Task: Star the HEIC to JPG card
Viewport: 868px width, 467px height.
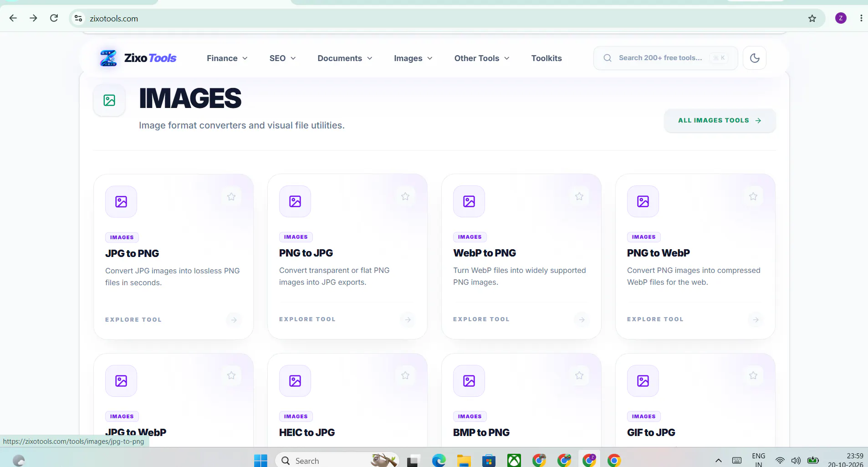Action: point(405,375)
